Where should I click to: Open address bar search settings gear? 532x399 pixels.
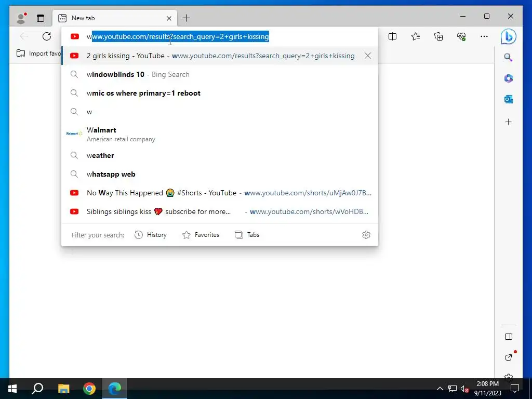pos(366,235)
